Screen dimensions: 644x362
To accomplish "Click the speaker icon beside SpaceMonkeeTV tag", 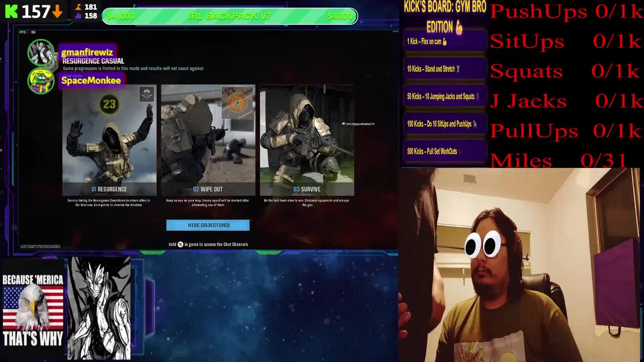I will pyautogui.click(x=344, y=124).
